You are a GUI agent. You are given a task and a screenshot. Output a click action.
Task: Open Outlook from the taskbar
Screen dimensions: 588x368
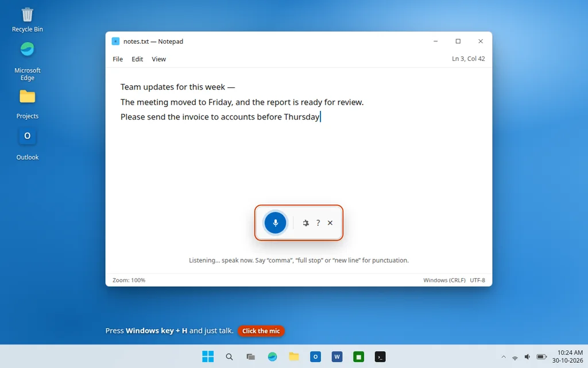point(315,356)
